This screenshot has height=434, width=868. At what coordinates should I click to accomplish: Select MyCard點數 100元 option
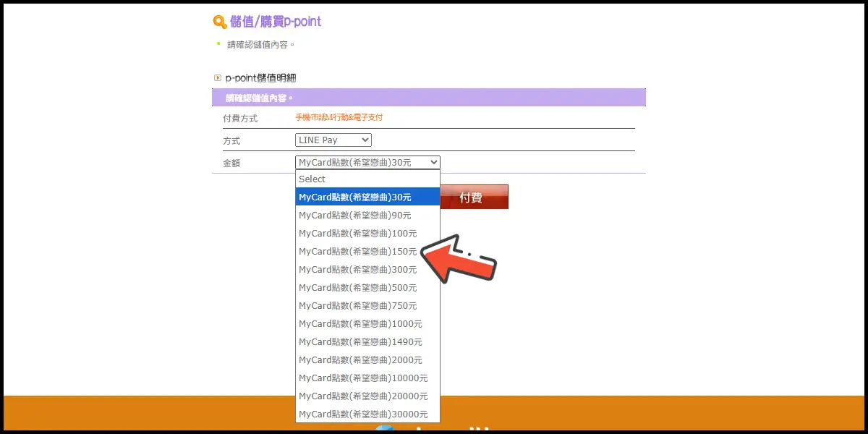367,233
